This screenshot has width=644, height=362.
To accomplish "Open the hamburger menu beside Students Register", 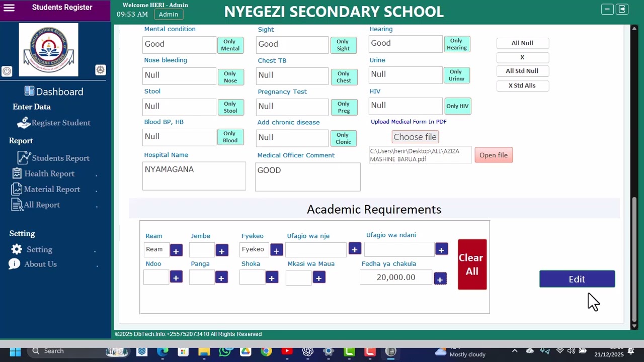I will click(9, 8).
